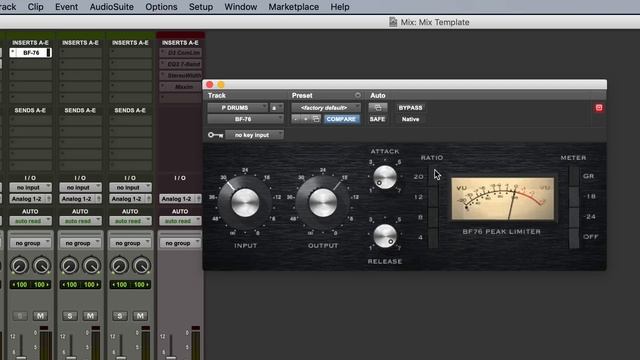The image size is (640, 360).
Task: Open the BF-76 plug-in selector dropdown
Action: (x=245, y=119)
